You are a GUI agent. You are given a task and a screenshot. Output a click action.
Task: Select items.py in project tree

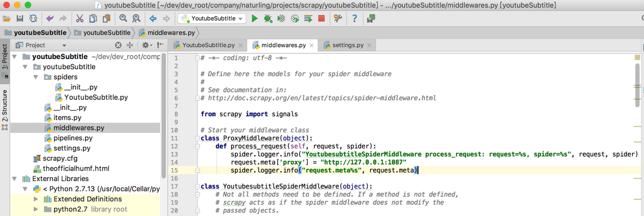(x=67, y=118)
